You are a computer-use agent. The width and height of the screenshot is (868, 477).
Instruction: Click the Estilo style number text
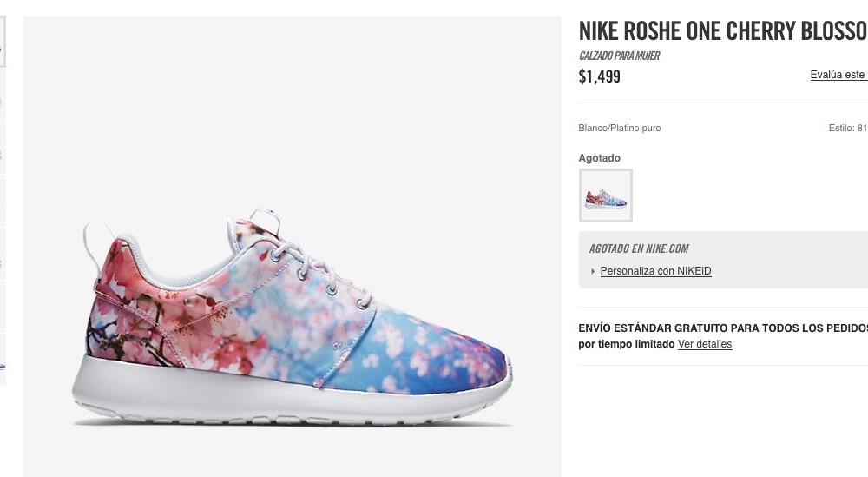coord(848,128)
